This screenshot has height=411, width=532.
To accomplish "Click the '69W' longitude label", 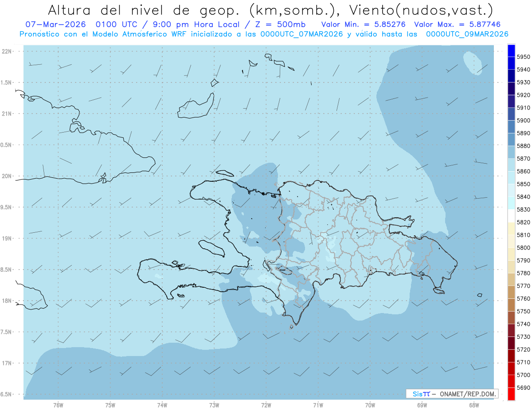I will (x=422, y=406).
